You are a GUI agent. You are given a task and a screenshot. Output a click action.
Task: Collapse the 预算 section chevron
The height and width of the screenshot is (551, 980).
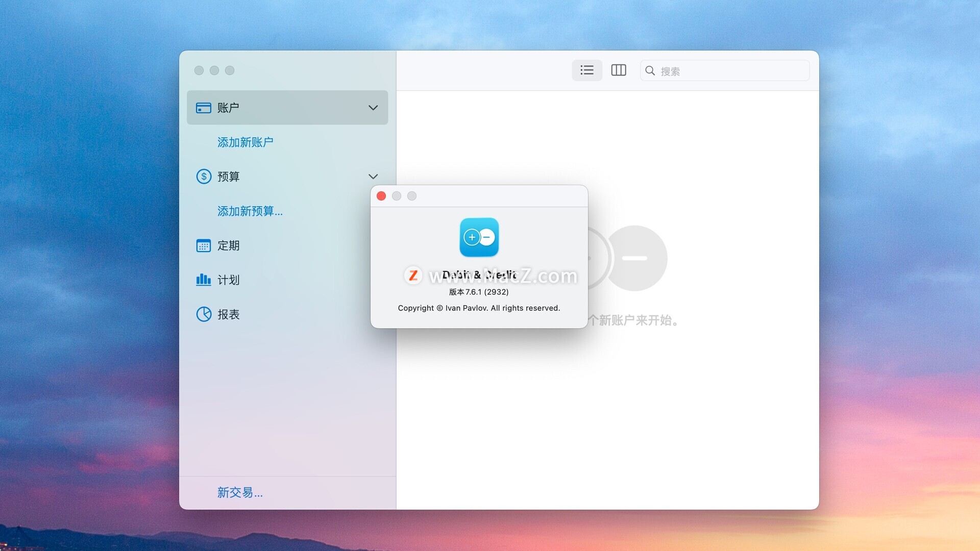tap(373, 177)
